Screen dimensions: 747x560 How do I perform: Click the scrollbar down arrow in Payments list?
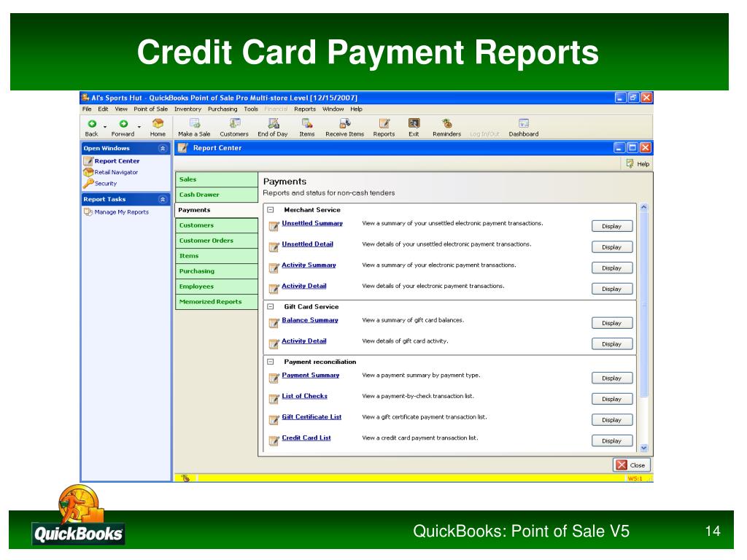[x=644, y=448]
